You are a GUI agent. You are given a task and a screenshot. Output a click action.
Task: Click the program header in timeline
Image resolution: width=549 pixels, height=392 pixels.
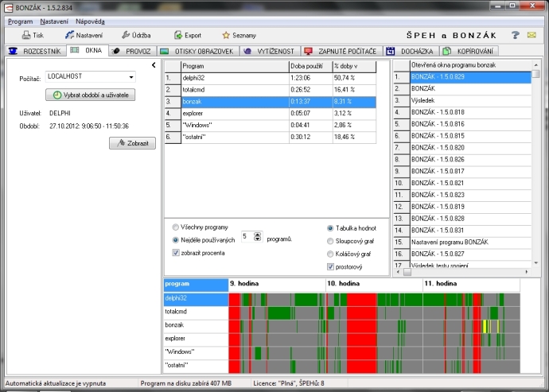[196, 285]
